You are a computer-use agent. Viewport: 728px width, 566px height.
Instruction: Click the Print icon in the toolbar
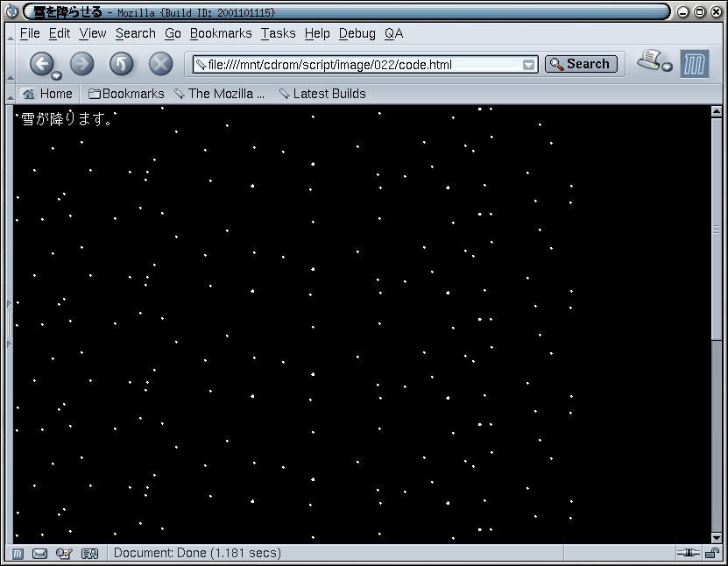[x=650, y=60]
